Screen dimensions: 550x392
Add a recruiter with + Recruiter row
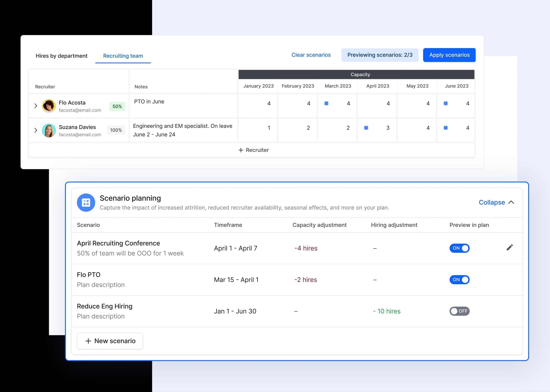[253, 150]
